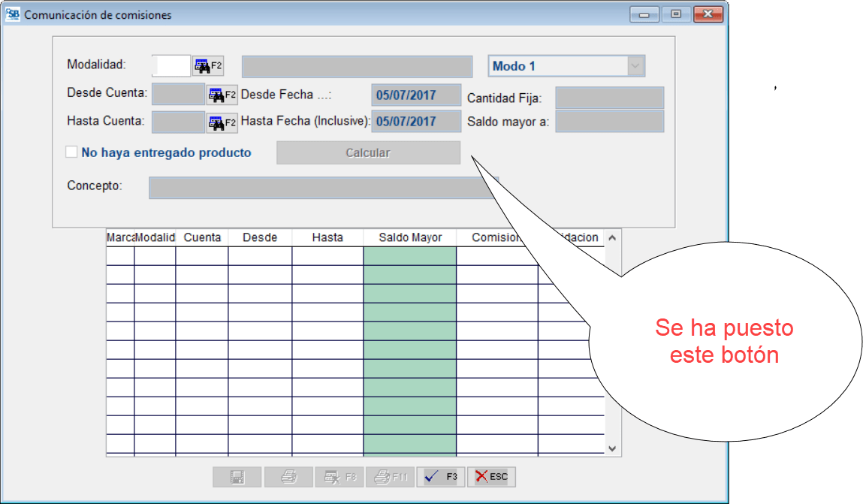Click the printer icon without a label
This screenshot has height=504, width=866.
[288, 477]
